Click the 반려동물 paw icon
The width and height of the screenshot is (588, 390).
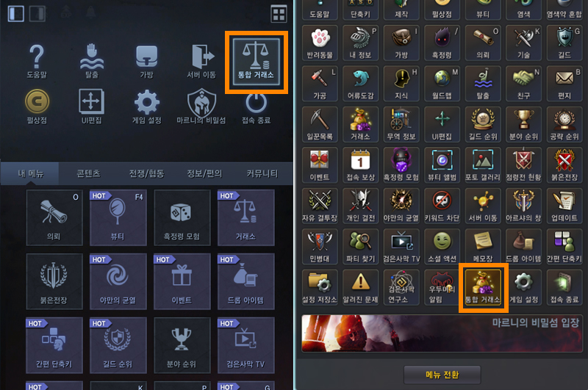[x=320, y=43]
